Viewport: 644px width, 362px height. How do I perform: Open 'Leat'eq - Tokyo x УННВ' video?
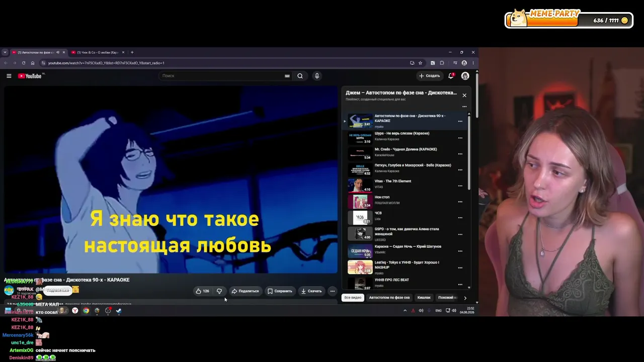click(407, 264)
